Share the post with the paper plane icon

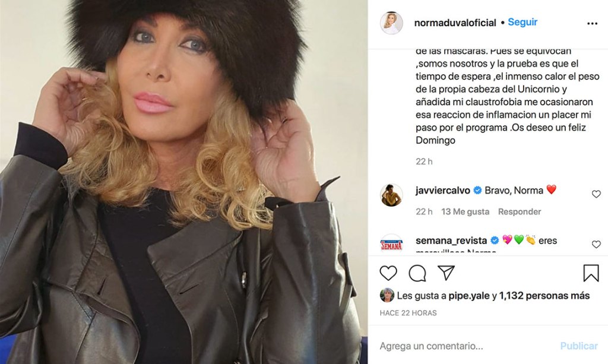(446, 273)
